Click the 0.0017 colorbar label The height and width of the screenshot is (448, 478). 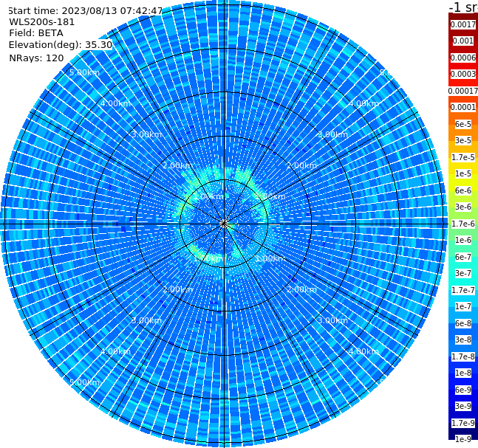point(463,24)
